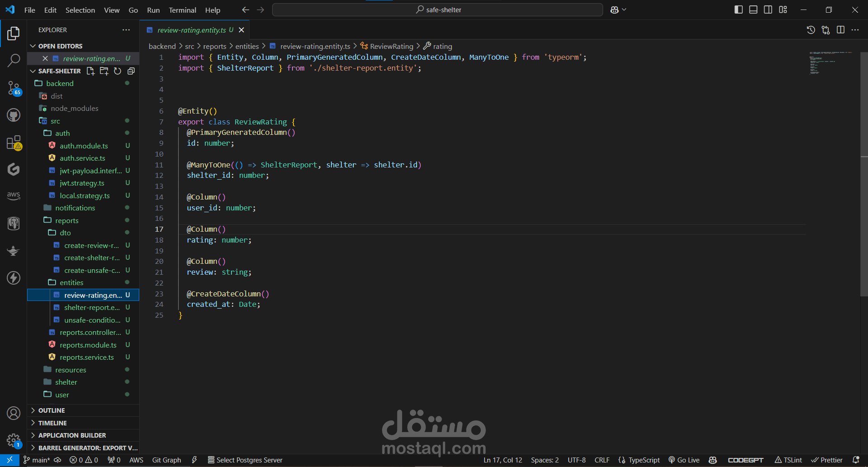Expand the APPLICATION BUILDER section
Viewport: 868px width, 467px height.
coord(84,435)
